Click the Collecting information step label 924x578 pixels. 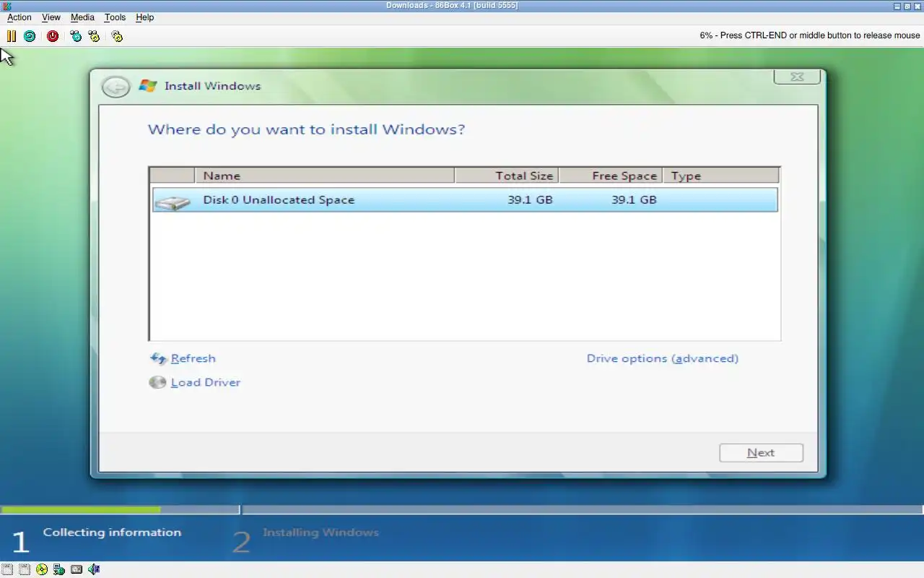[x=112, y=532]
